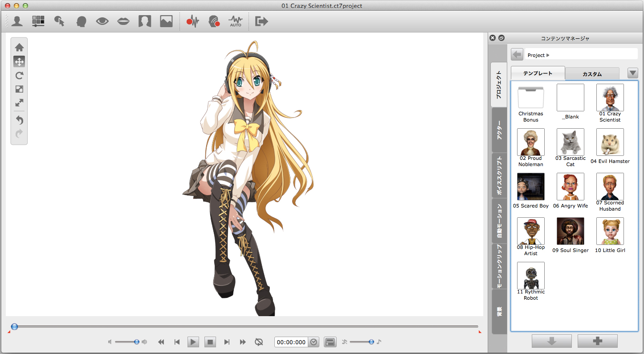This screenshot has width=644, height=354.
Task: Open the モーションクリップ side tab
Action: tap(499, 266)
